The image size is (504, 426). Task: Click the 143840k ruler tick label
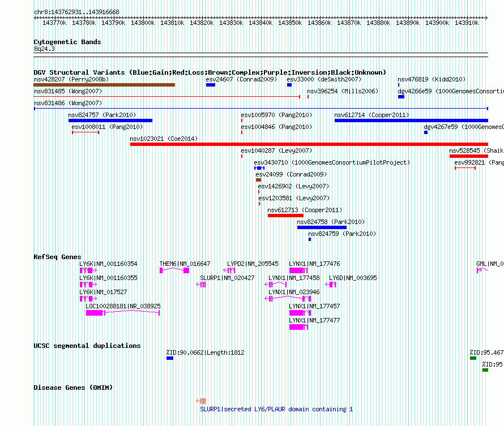coord(260,23)
